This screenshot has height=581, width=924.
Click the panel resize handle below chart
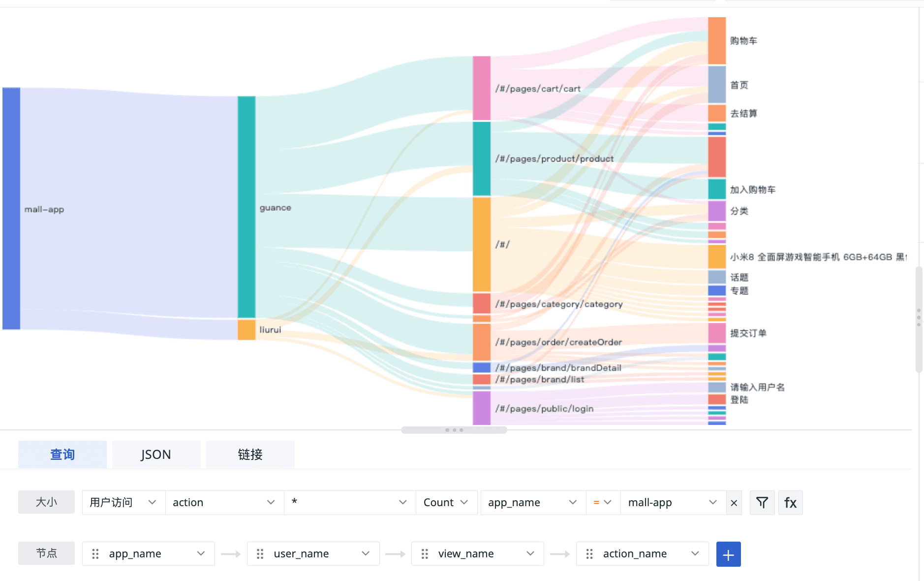coord(454,430)
